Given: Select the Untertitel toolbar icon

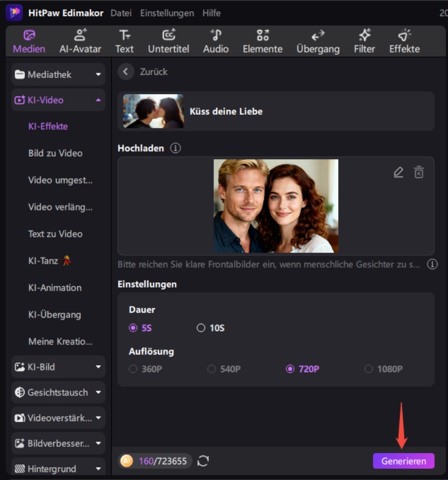Looking at the screenshot, I should [169, 41].
